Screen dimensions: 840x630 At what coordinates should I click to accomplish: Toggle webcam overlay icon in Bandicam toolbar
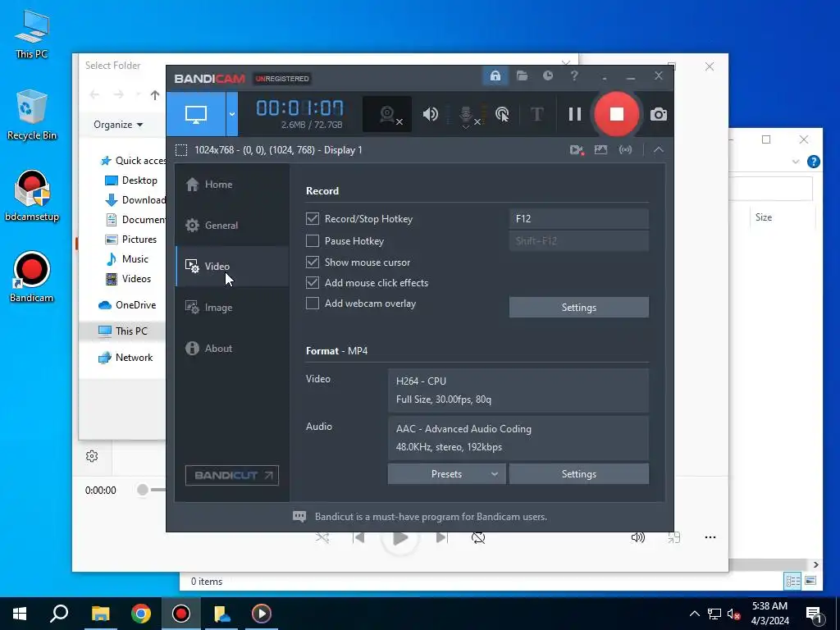[x=387, y=114]
